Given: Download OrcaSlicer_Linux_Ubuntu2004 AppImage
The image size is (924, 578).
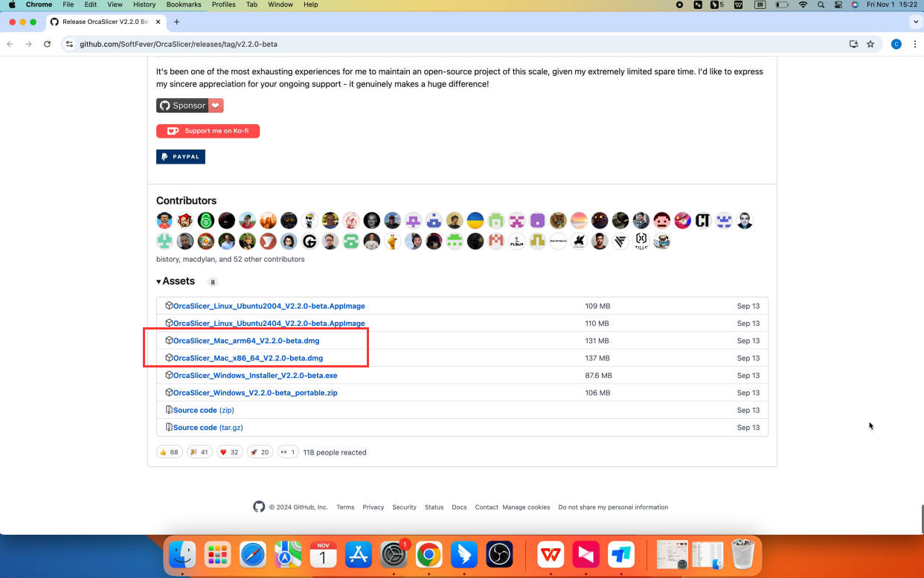Looking at the screenshot, I should (x=269, y=306).
